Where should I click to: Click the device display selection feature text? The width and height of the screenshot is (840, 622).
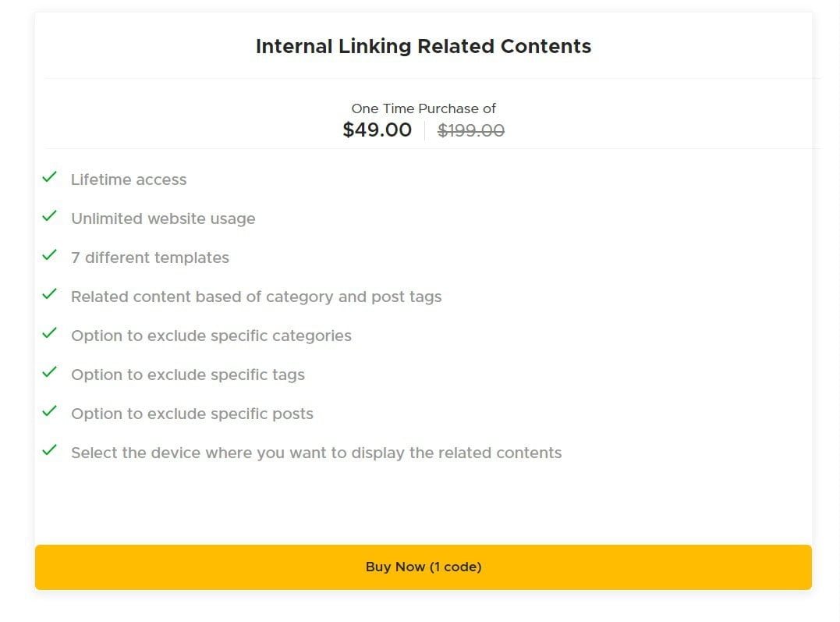click(x=316, y=453)
